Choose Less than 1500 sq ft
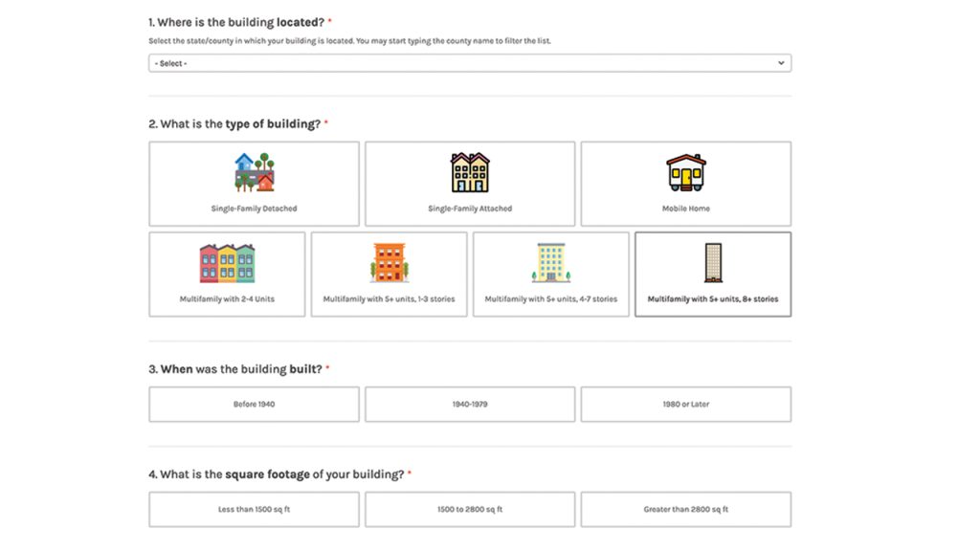The image size is (980, 551). pyautogui.click(x=254, y=509)
